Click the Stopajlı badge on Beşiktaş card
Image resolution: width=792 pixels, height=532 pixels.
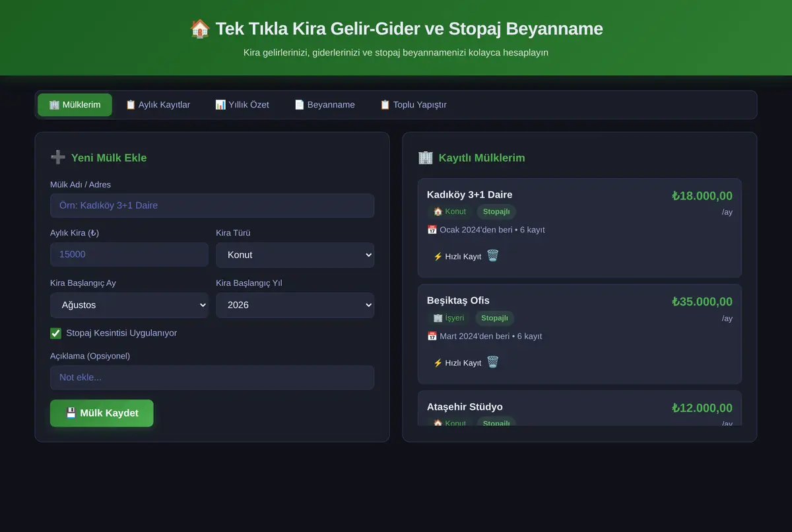tap(494, 318)
